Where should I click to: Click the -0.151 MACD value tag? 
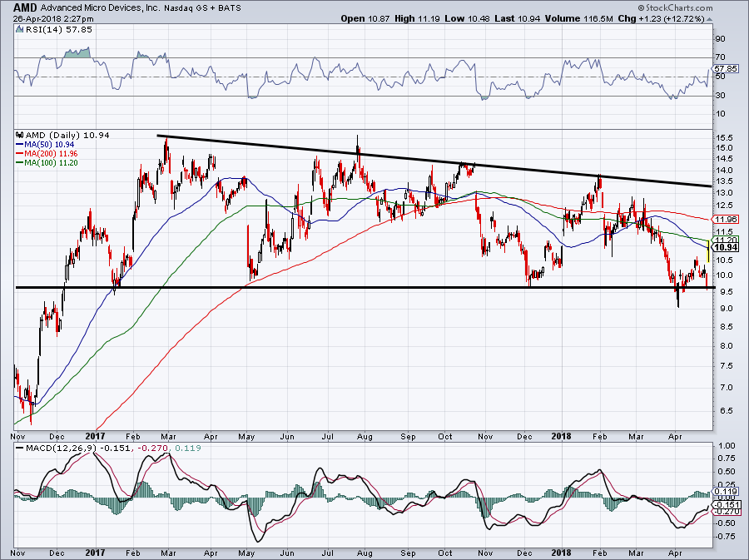point(727,504)
